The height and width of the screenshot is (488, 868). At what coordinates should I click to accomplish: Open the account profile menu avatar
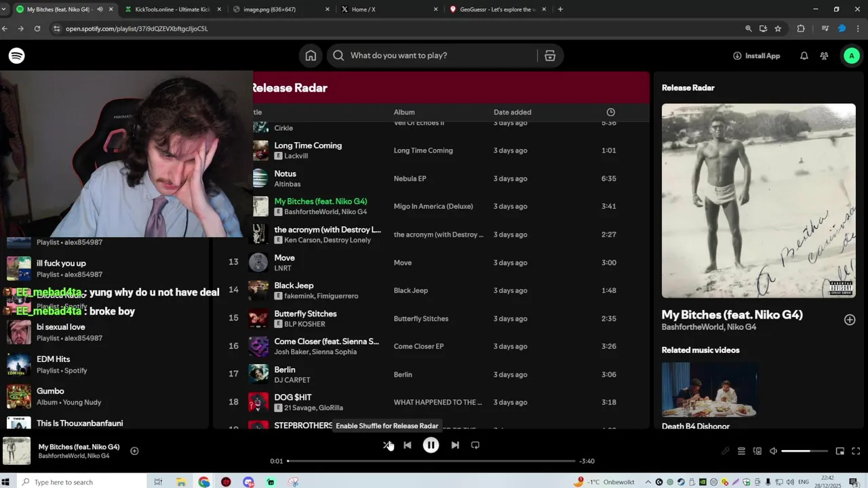[852, 56]
